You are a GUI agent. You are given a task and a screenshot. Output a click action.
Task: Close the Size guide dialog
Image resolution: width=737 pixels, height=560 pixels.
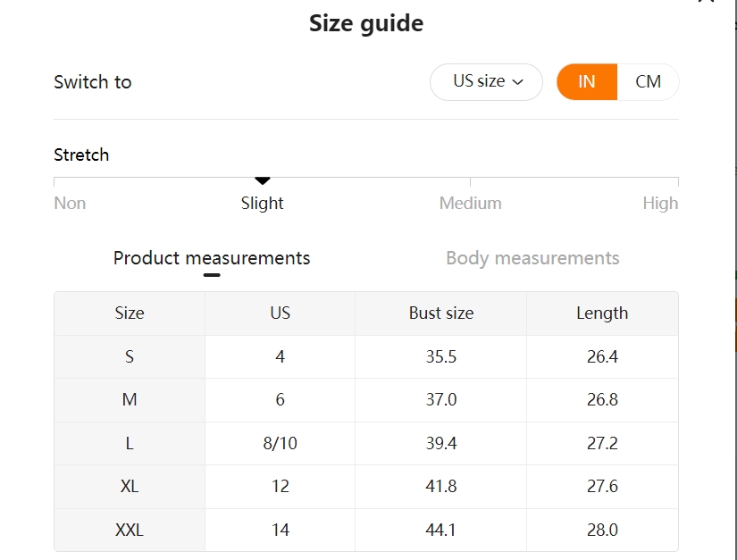click(x=707, y=2)
